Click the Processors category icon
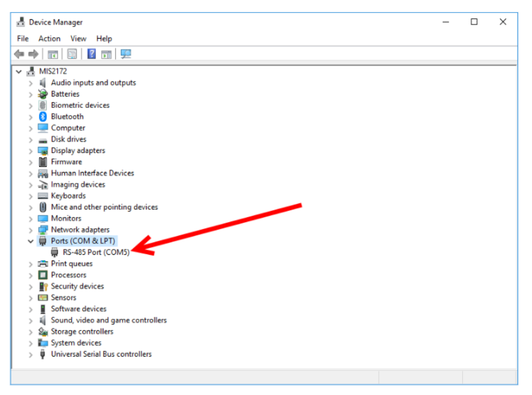The height and width of the screenshot is (395, 532). [43, 275]
